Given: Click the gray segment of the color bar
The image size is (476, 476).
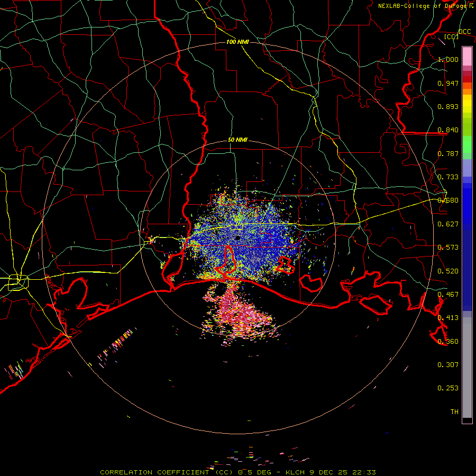Looking at the screenshot, I should [467, 368].
